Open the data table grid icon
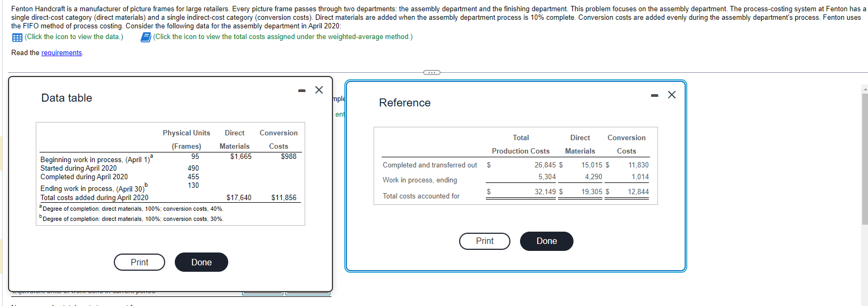The width and height of the screenshot is (868, 306). click(17, 37)
